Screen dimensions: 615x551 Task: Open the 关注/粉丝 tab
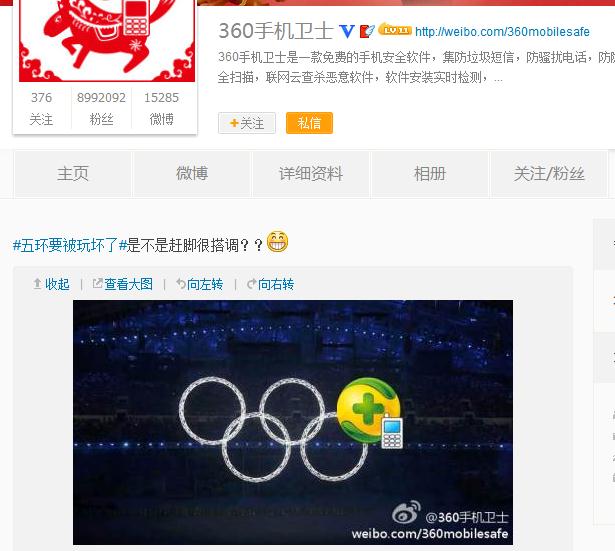pos(549,174)
